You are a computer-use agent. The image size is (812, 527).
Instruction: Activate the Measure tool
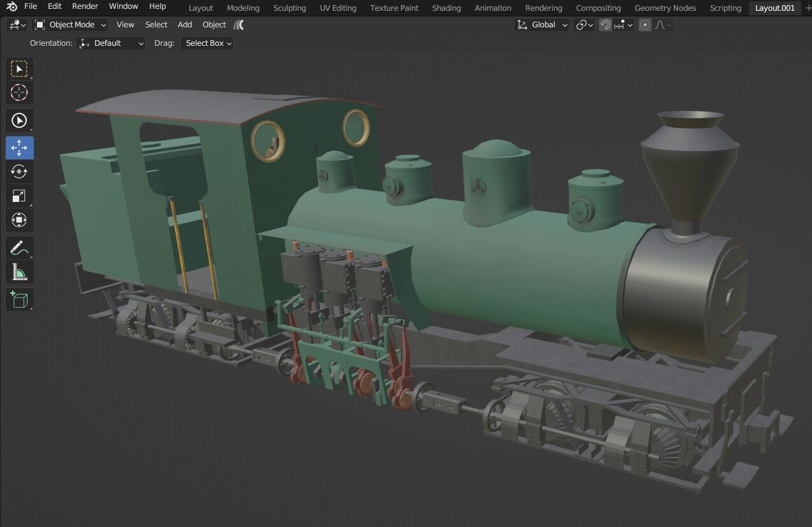tap(19, 273)
